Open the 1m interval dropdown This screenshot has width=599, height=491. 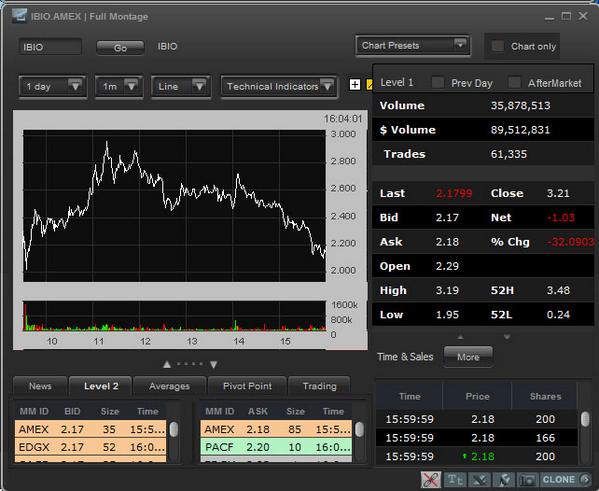click(119, 86)
